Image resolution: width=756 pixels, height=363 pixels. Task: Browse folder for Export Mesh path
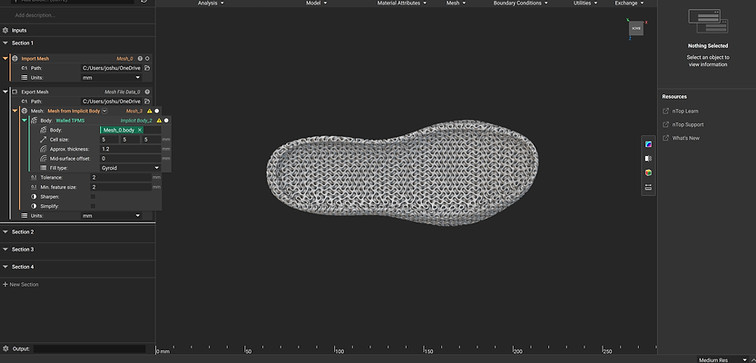coord(148,101)
